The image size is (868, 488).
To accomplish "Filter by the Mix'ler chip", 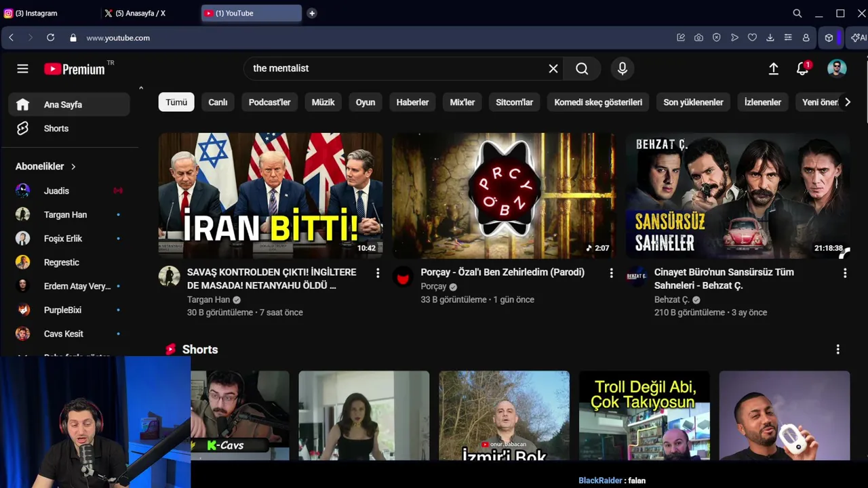I will [462, 102].
